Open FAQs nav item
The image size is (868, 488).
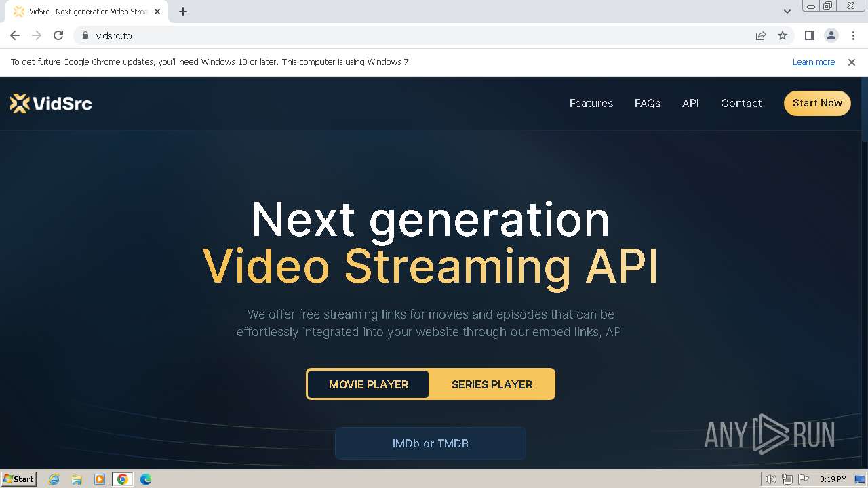point(648,103)
